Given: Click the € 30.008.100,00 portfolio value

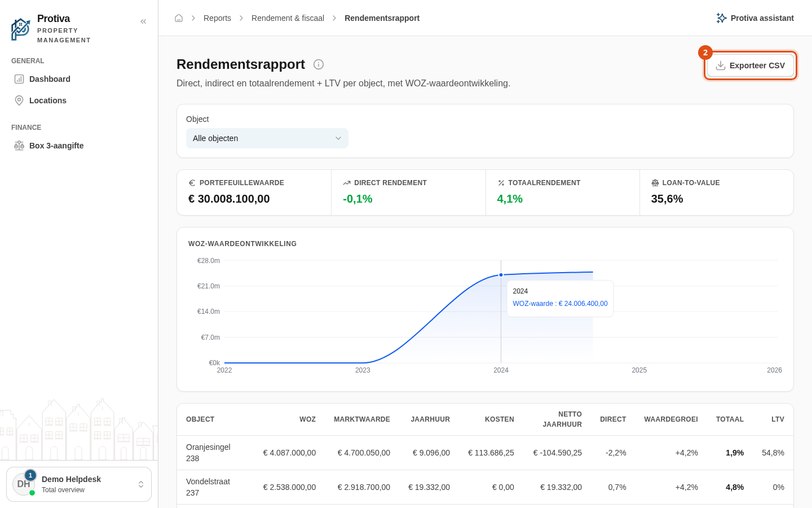Looking at the screenshot, I should tap(229, 199).
